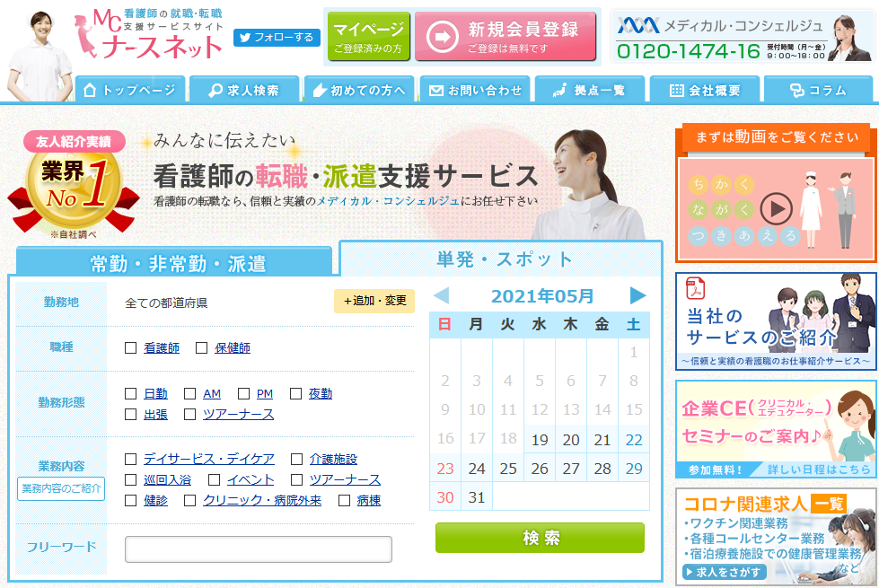
Task: Advance calendar to next month with right arrow
Action: 637,295
